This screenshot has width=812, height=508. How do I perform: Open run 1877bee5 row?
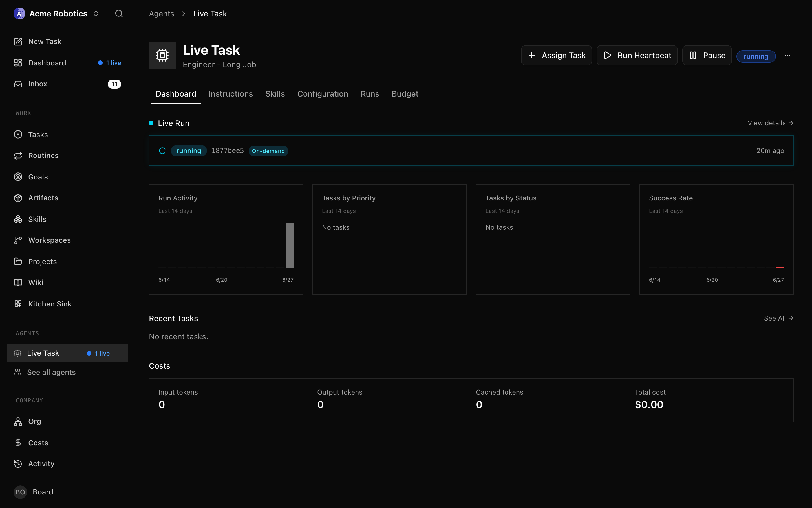click(471, 150)
